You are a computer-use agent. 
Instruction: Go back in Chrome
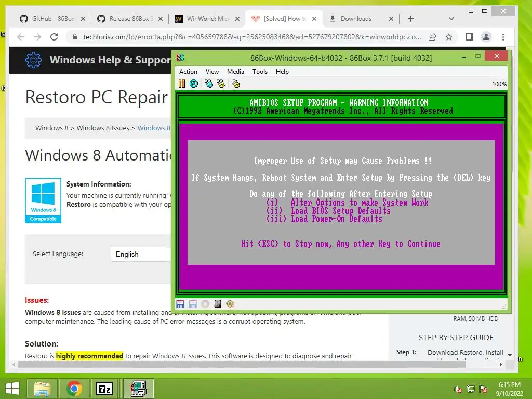pos(21,37)
